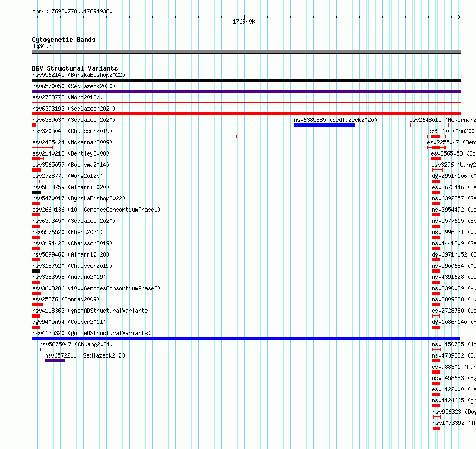
Task: Click dgv1086n140 variant label
Action: (454, 322)
